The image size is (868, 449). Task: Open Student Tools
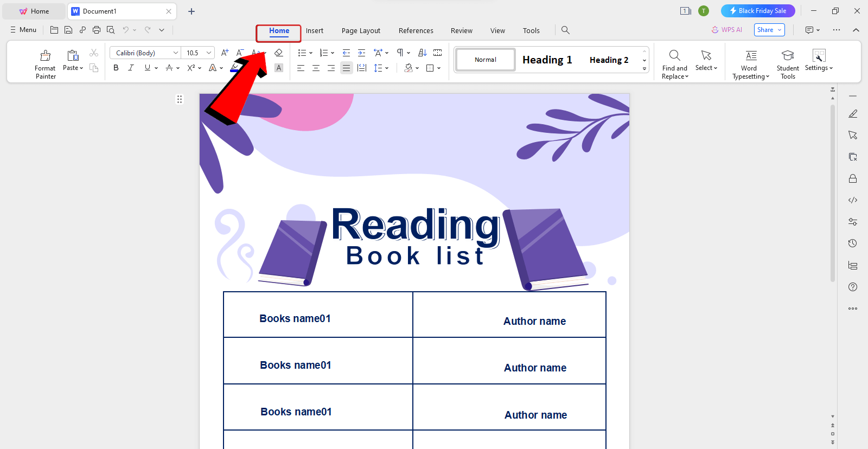[x=788, y=64]
